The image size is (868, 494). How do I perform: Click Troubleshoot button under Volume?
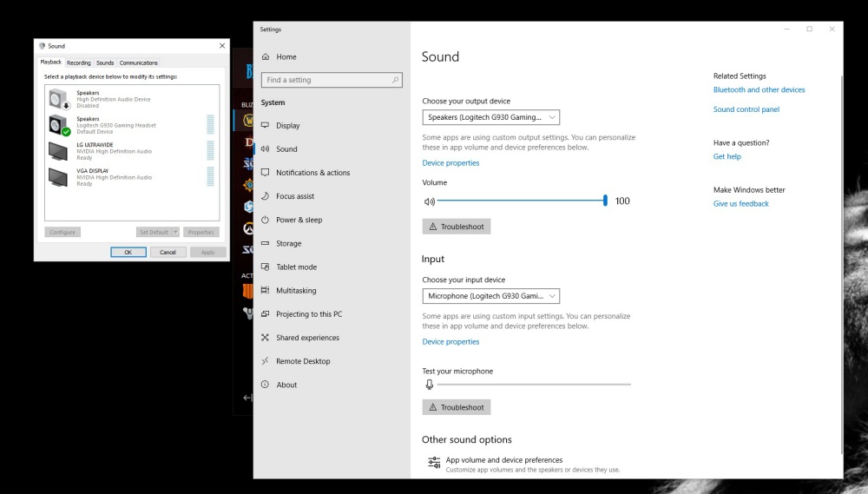click(457, 227)
